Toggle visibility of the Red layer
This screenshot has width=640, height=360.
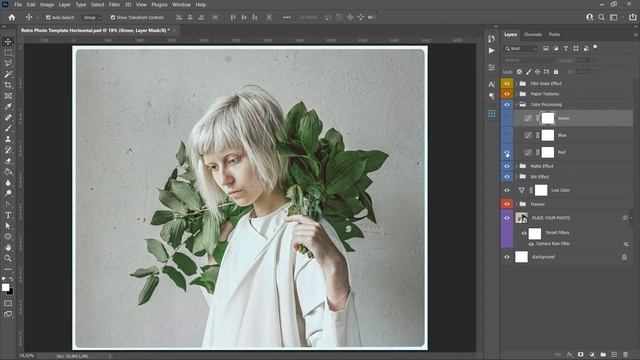pyautogui.click(x=507, y=152)
